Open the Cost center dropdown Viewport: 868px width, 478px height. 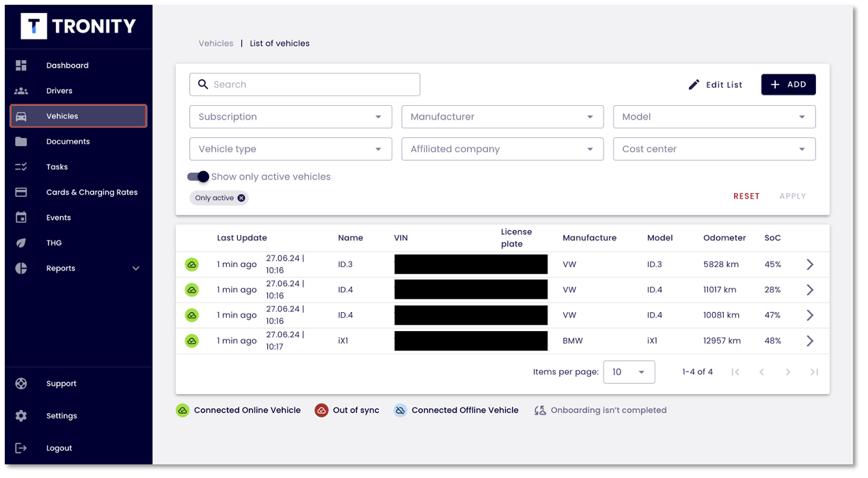[714, 149]
